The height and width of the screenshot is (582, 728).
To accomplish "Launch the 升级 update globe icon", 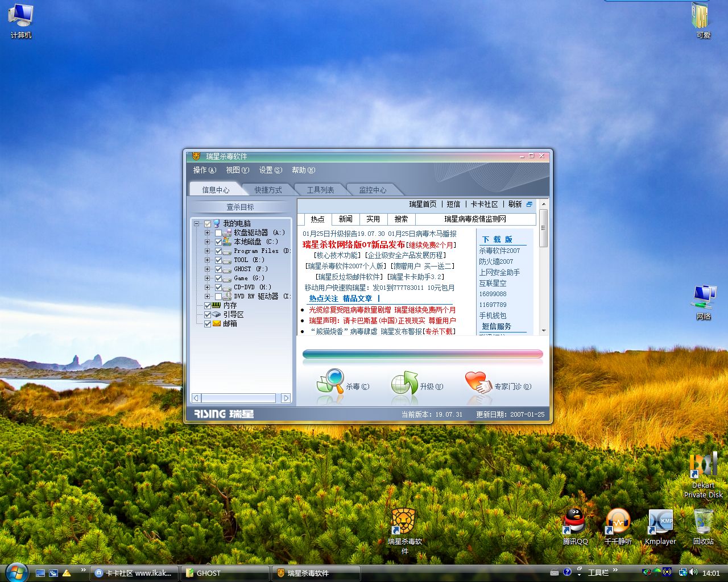I will 404,383.
